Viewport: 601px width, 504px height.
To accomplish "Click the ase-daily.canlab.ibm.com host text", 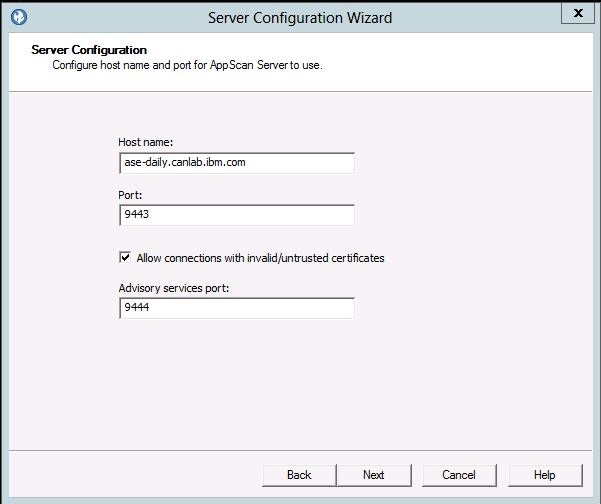I will click(x=181, y=162).
